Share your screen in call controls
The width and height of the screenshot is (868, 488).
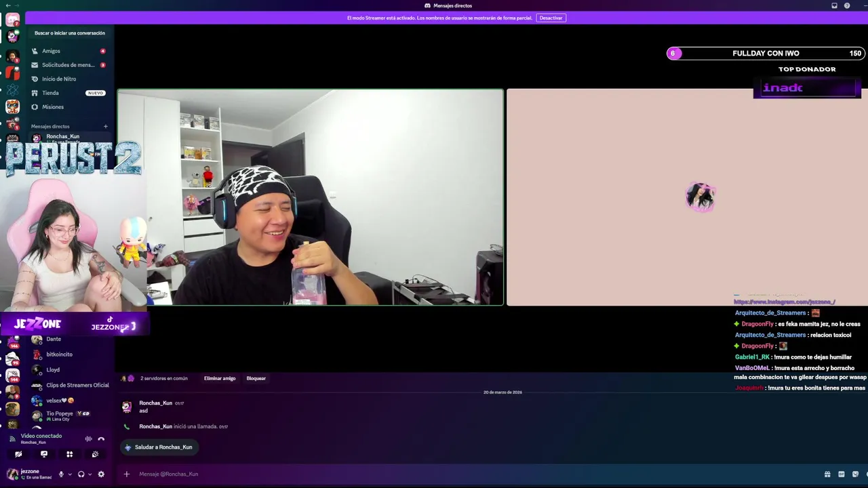tap(44, 454)
